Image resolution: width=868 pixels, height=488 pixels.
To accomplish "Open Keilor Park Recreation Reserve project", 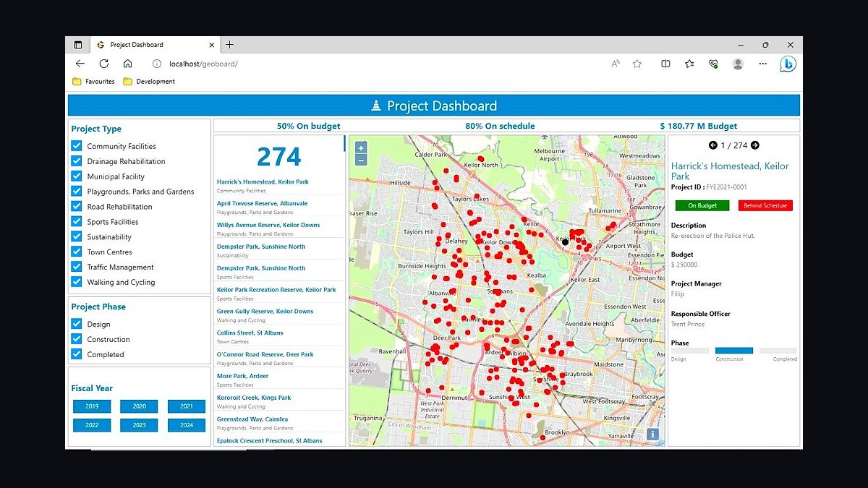I will (276, 289).
